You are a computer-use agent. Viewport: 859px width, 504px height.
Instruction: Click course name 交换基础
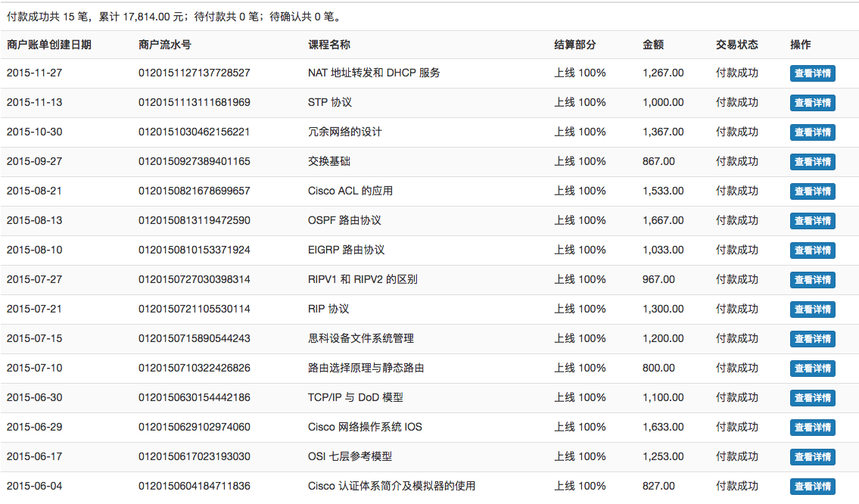click(x=329, y=162)
